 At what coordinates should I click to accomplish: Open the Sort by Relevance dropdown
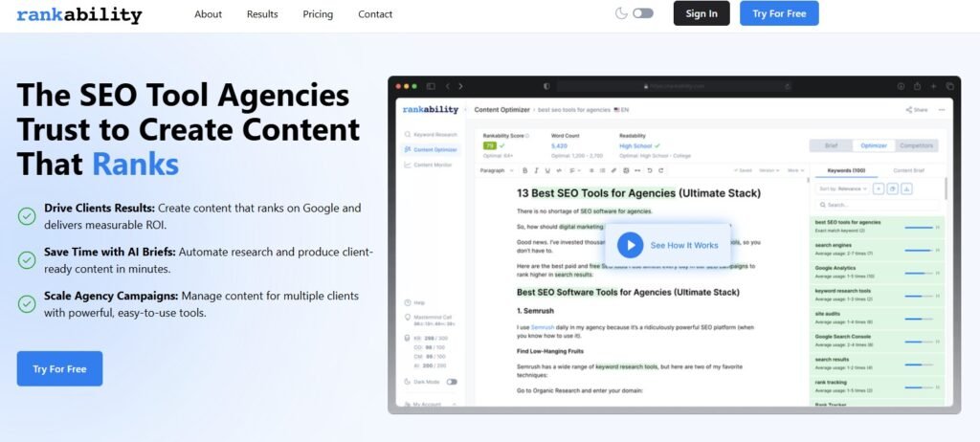click(841, 188)
